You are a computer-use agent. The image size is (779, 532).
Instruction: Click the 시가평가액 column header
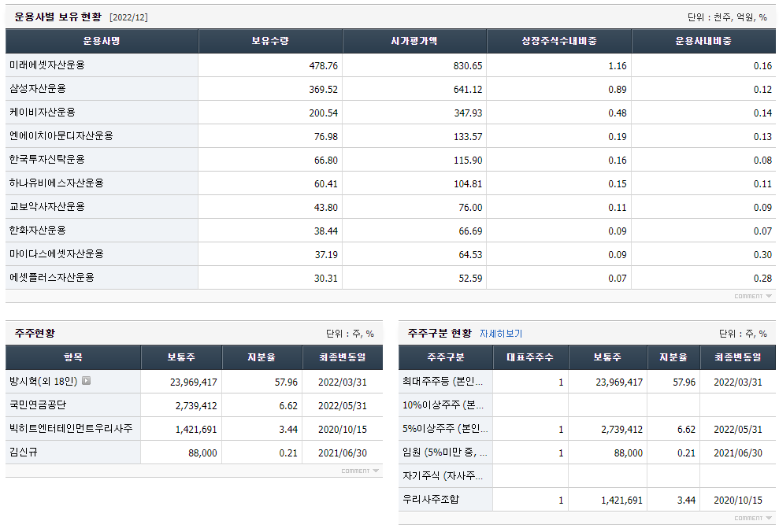coord(414,41)
